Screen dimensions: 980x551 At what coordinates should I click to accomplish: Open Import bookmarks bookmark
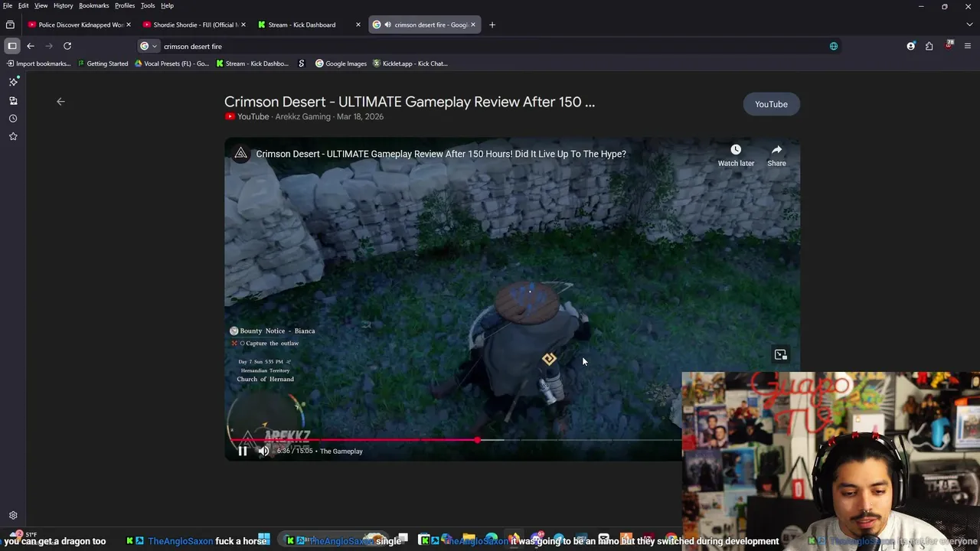tap(38, 64)
